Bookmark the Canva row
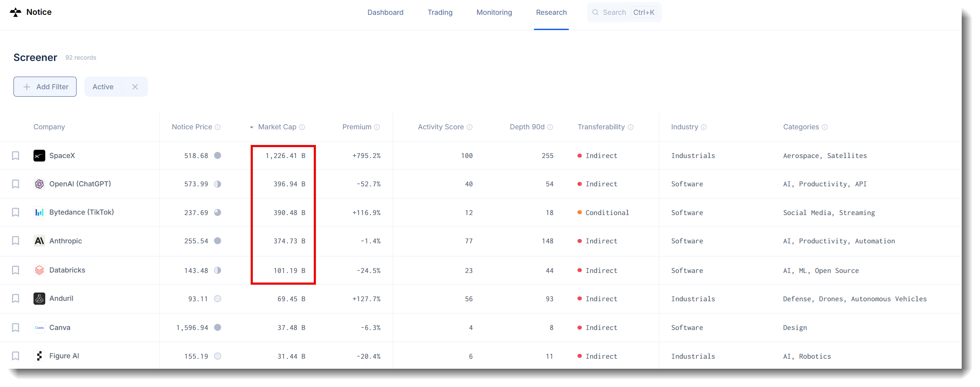 pyautogui.click(x=16, y=327)
